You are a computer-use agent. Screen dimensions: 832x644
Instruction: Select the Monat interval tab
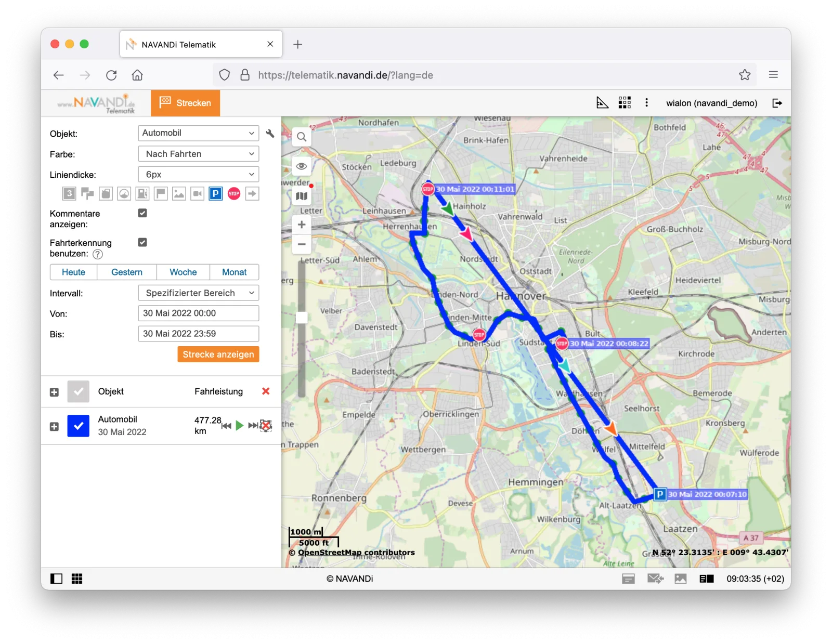[235, 272]
